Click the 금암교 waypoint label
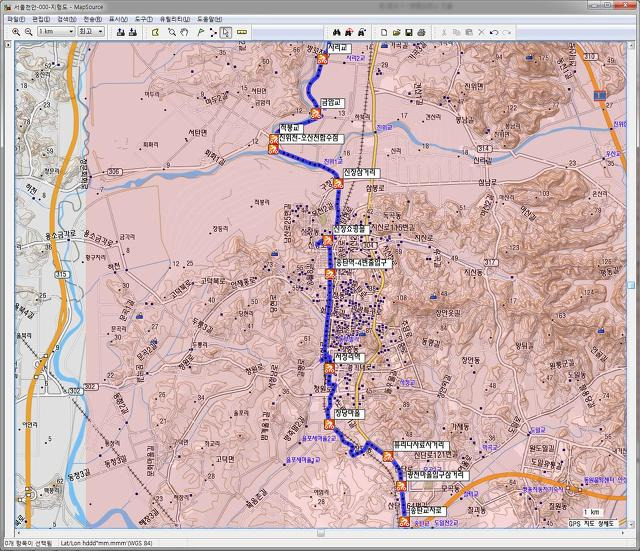 tap(332, 102)
